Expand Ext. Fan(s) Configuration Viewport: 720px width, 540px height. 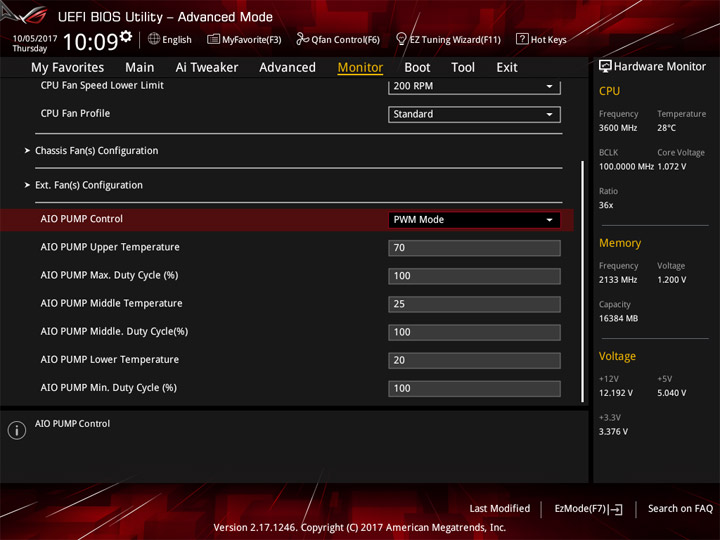point(89,185)
